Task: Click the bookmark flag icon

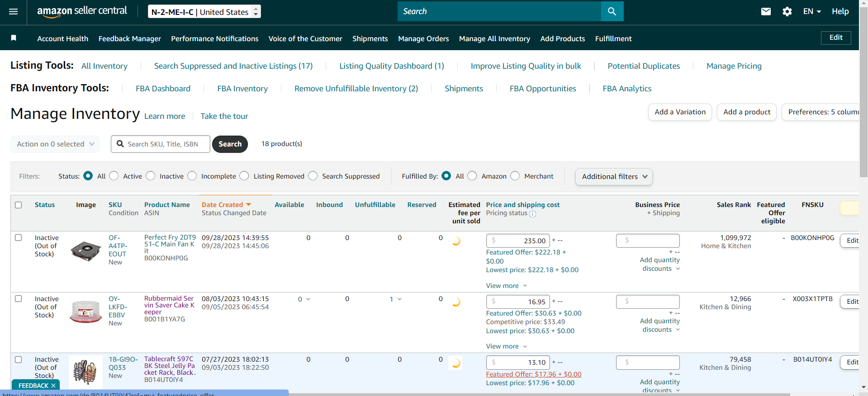Action: (x=14, y=38)
